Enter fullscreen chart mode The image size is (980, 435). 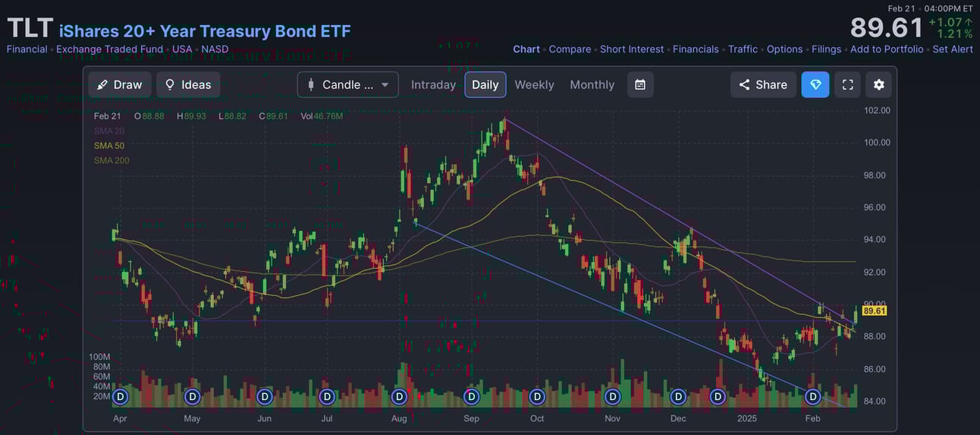click(x=848, y=85)
